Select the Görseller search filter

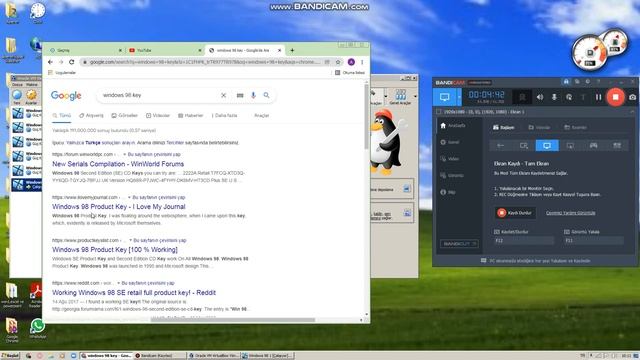tap(124, 116)
